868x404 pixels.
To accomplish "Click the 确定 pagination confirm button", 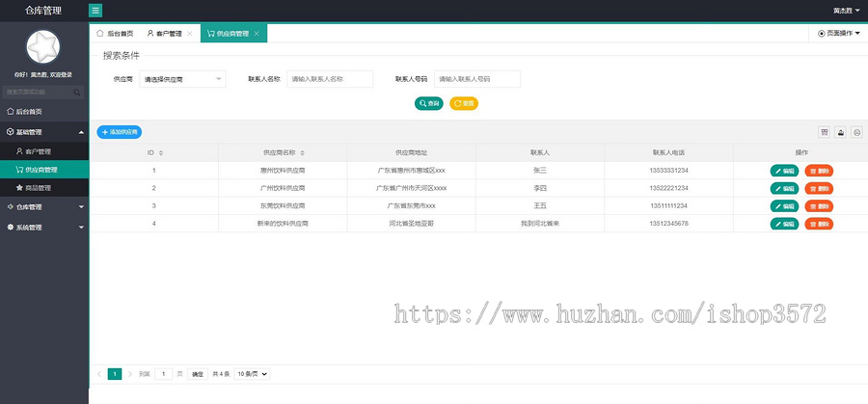I will (x=198, y=374).
